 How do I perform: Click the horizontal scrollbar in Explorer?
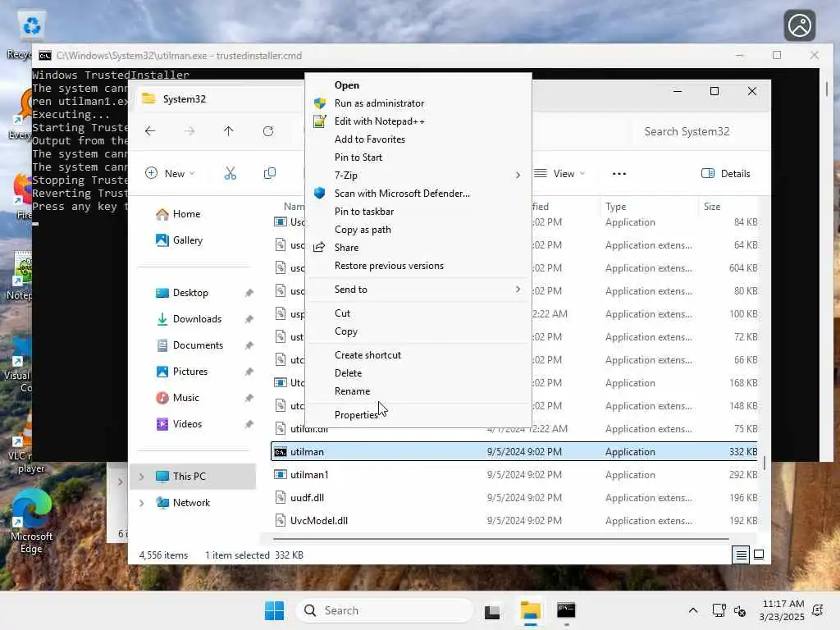[501, 539]
